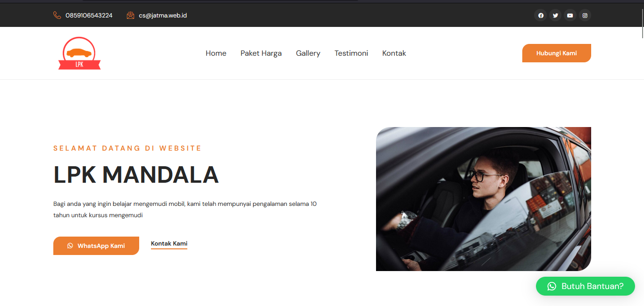Click WhatsApp icon inside Butuh Bantuan bubble
The image size is (644, 306).
coord(552,286)
